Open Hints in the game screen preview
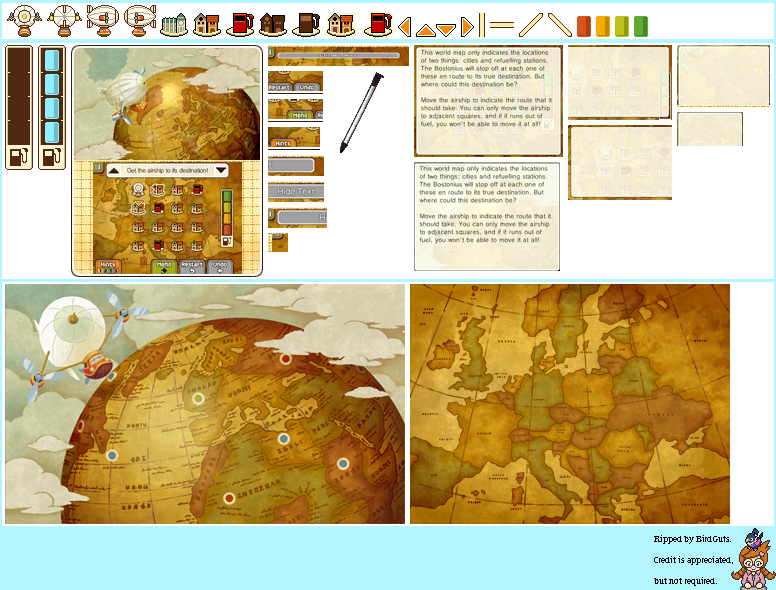 coord(107,267)
